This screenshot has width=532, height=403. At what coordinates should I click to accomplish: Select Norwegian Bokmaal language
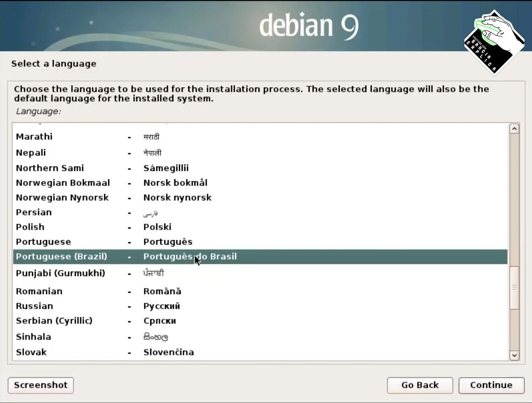pyautogui.click(x=260, y=183)
